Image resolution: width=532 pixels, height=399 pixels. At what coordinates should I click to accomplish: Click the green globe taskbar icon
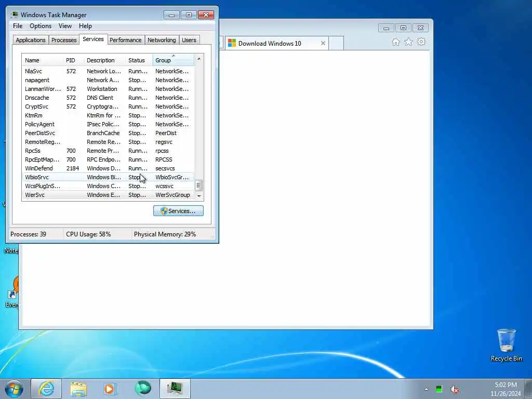pyautogui.click(x=142, y=389)
